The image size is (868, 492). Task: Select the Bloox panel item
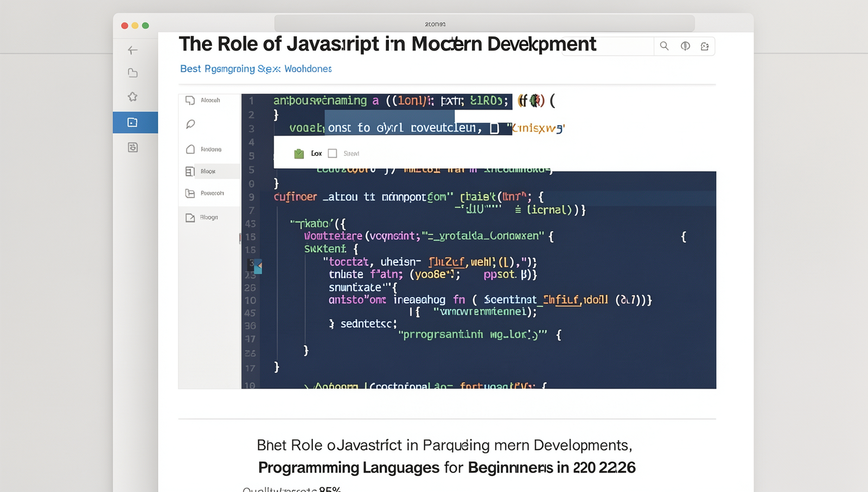pyautogui.click(x=209, y=171)
